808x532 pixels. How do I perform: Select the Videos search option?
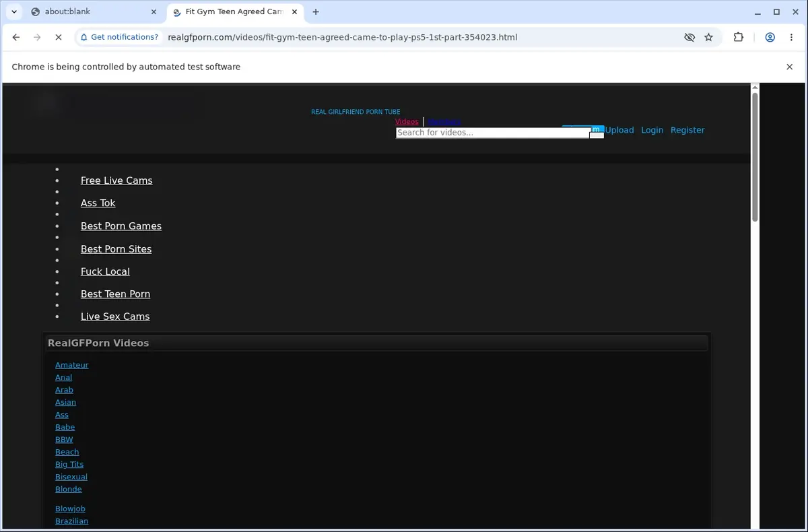407,122
